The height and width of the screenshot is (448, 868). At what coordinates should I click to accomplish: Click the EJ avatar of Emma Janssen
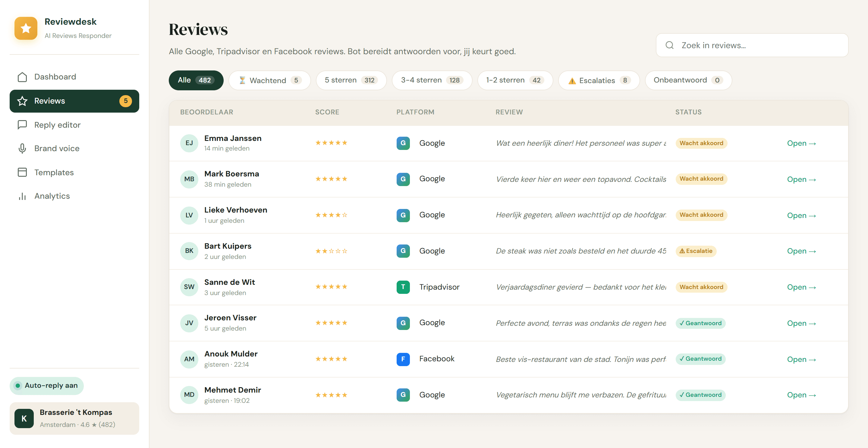click(x=189, y=143)
